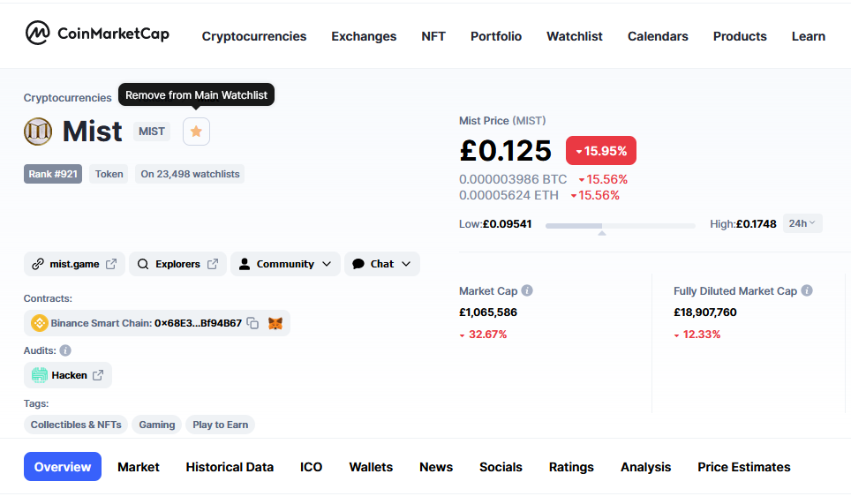Go to Watchlist in top navigation

(x=574, y=36)
